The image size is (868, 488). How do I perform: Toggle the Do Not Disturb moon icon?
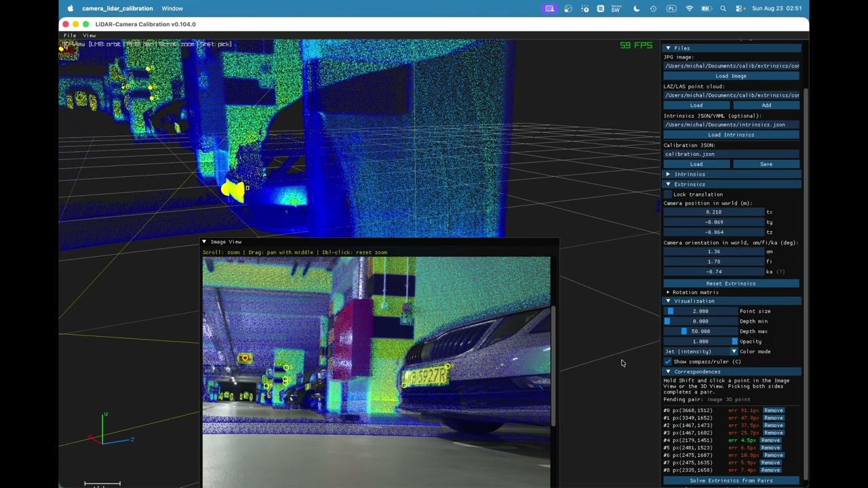pyautogui.click(x=636, y=8)
